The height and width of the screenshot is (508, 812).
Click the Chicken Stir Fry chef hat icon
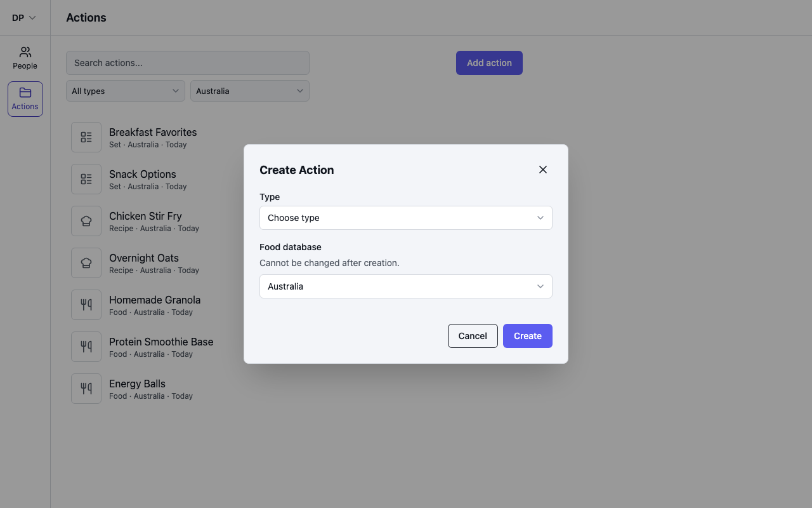click(x=86, y=221)
